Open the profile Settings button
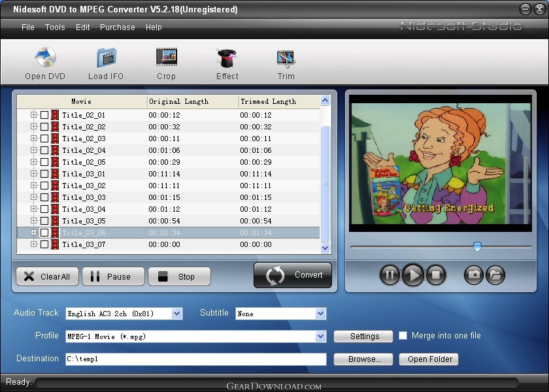549x392 pixels. point(363,336)
